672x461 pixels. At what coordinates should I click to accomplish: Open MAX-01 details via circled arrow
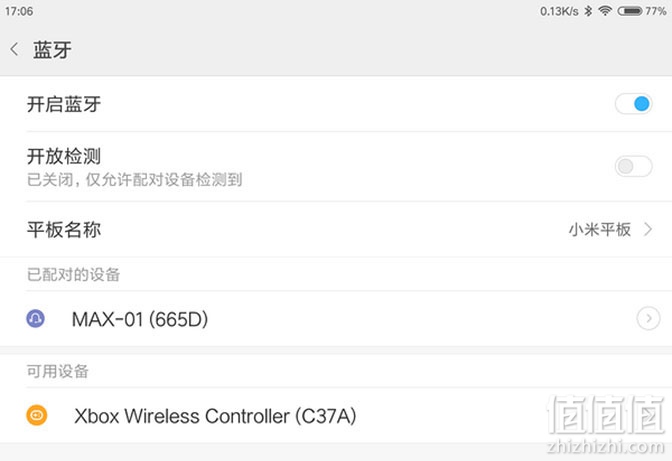click(x=648, y=319)
